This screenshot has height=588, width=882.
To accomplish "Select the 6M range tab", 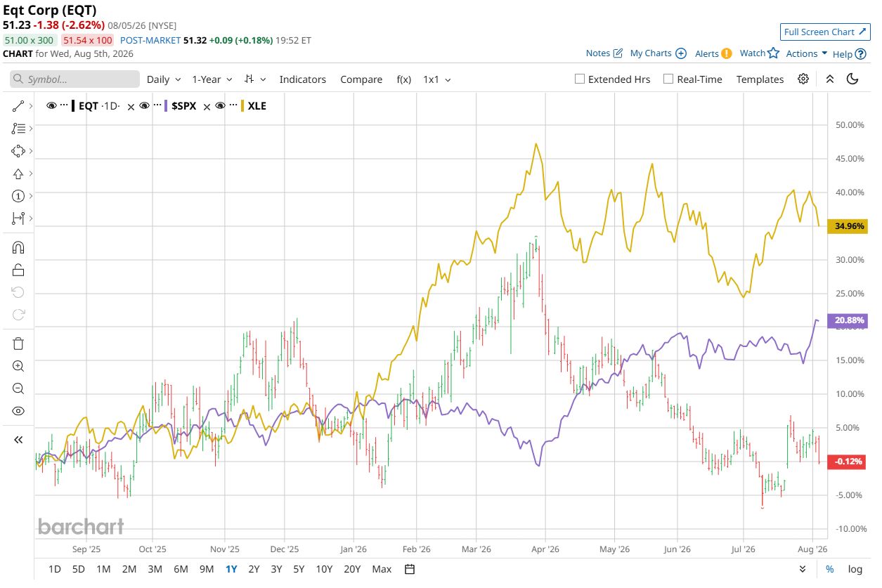I will coord(181,569).
